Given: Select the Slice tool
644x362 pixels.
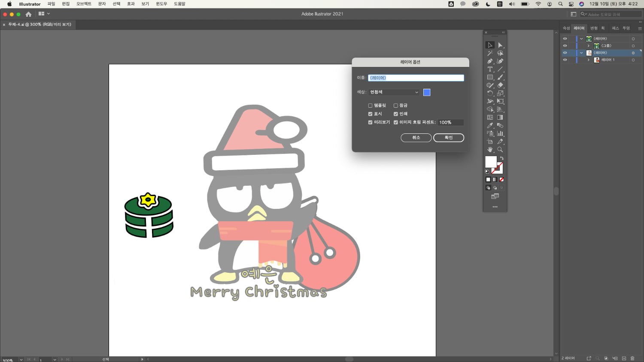Looking at the screenshot, I should (x=500, y=142).
